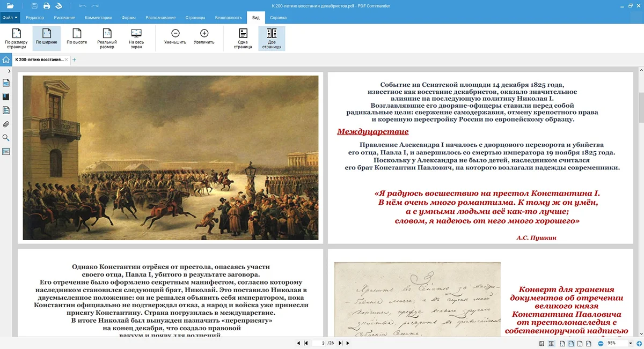The image size is (644, 349).
Task: Toggle 'Две страницы' view mode
Action: pos(272,38)
